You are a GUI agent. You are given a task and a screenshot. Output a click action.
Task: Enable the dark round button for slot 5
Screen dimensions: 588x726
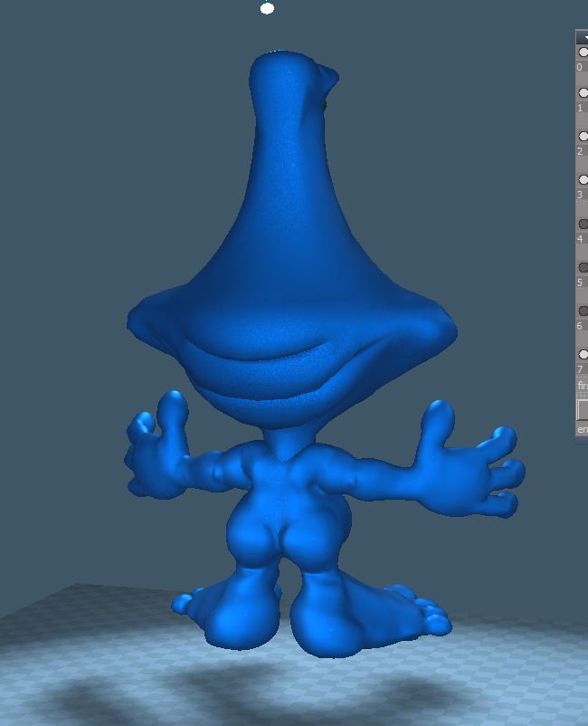pyautogui.click(x=583, y=267)
